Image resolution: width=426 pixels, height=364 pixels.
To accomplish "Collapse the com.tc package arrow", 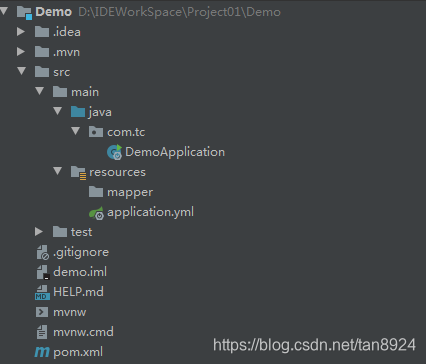I will click(76, 131).
